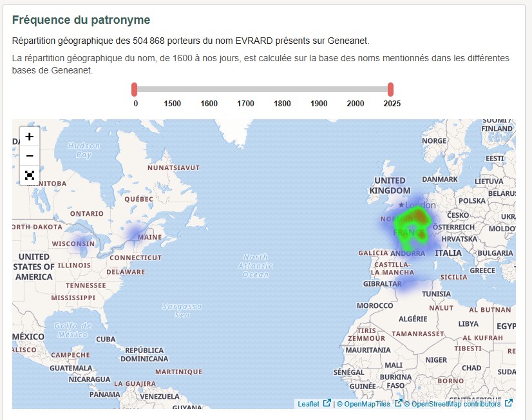Screen dimensions: 532x420
Task: Click the heat spot near the Algeria coast
Action: [x=406, y=283]
